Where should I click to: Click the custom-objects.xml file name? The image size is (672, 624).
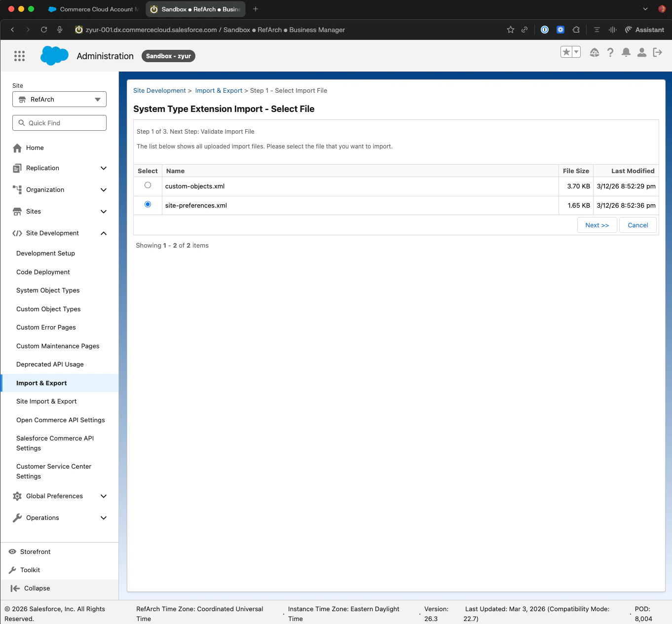click(x=195, y=186)
